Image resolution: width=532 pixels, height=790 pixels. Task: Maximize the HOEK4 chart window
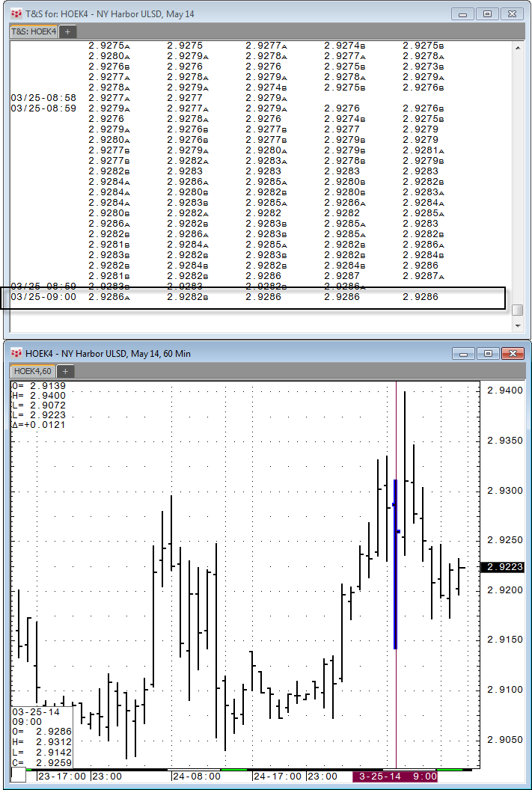tap(487, 353)
